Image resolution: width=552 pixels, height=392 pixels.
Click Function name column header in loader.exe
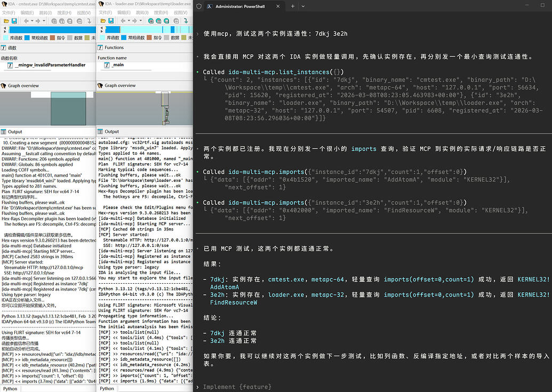click(x=112, y=58)
